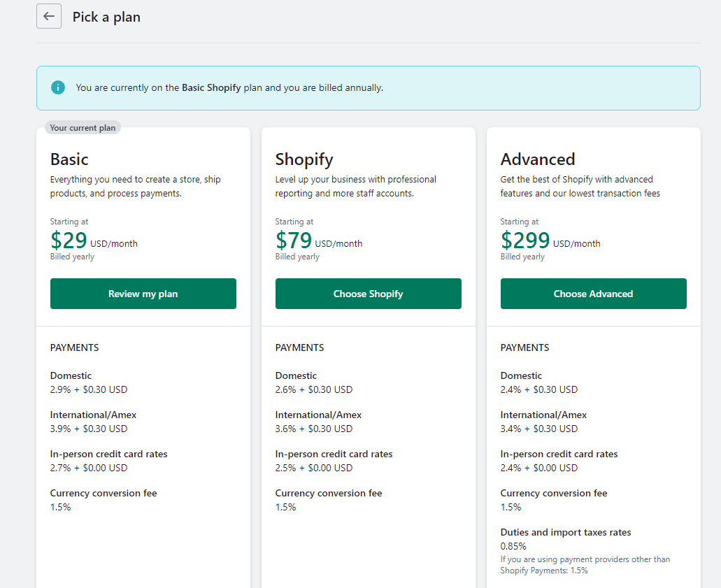Click the PAYMENTS heading in Basic card

point(75,347)
